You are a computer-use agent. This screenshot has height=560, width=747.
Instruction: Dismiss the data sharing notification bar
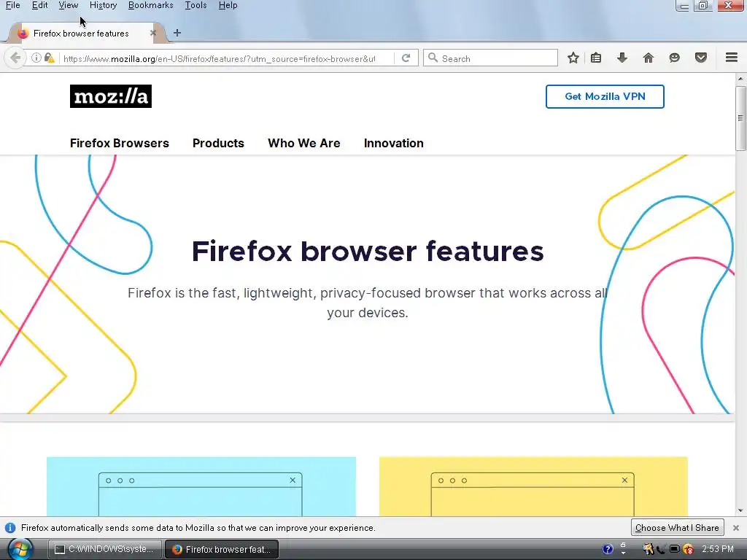tap(736, 528)
